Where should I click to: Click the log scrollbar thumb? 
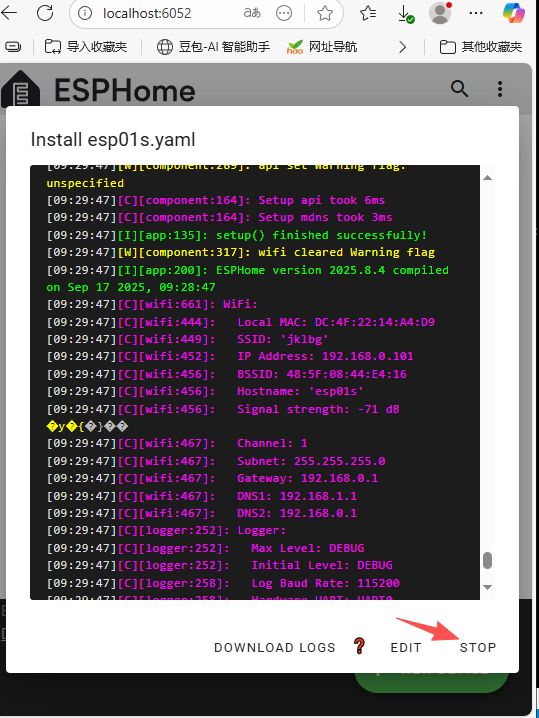487,560
